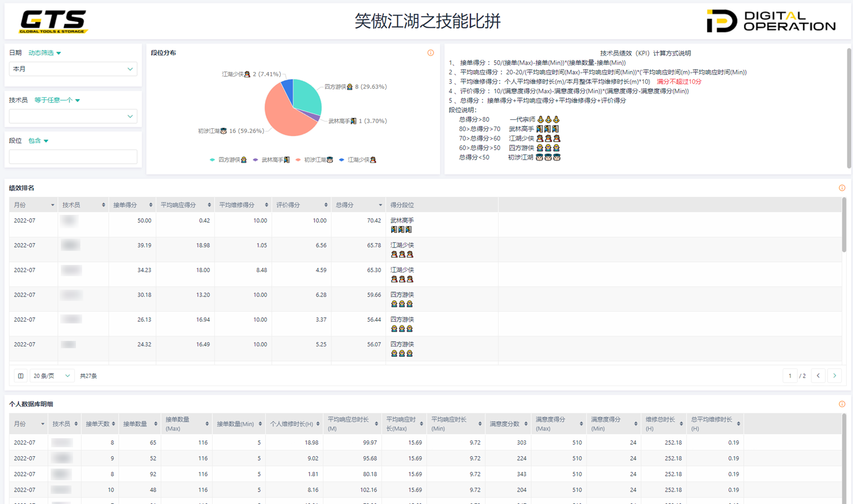
Task: Click 技术员 column header in 个人数据库明细
Action: [61, 424]
